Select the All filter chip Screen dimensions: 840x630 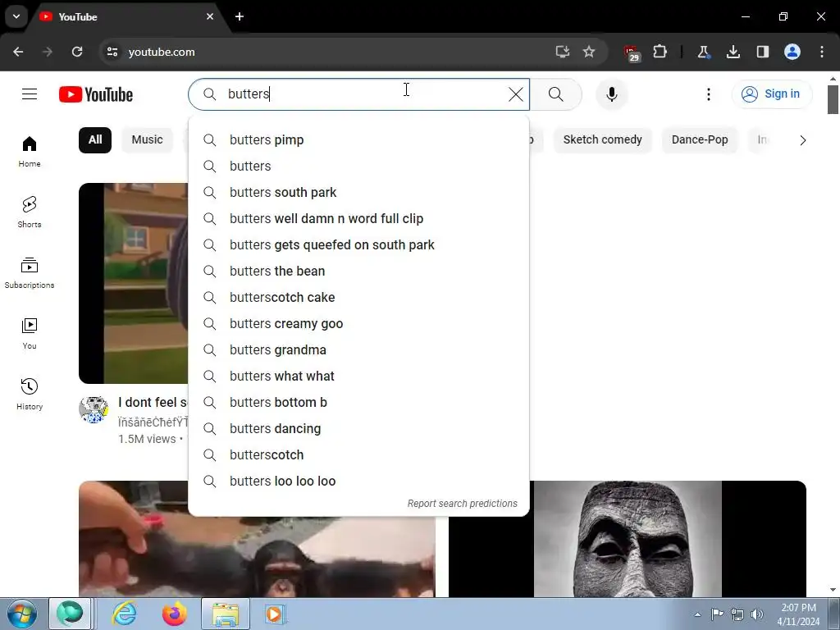(x=95, y=139)
